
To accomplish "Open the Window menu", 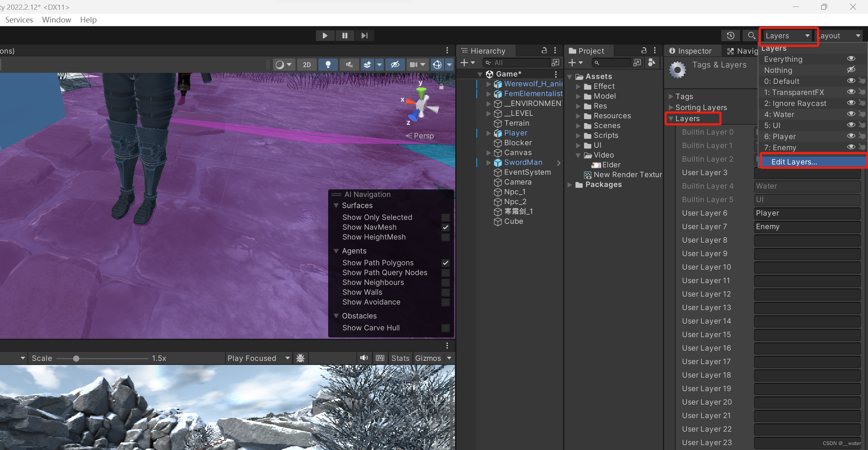I will (56, 20).
